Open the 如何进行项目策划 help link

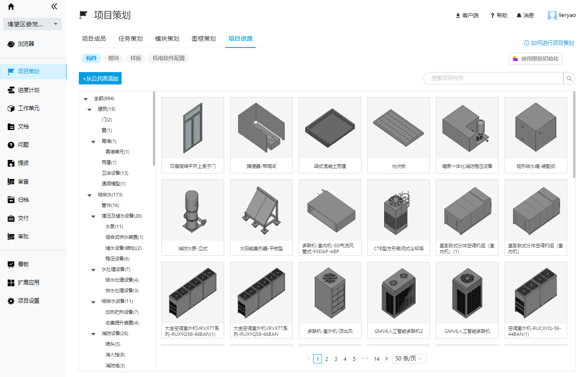coord(549,43)
